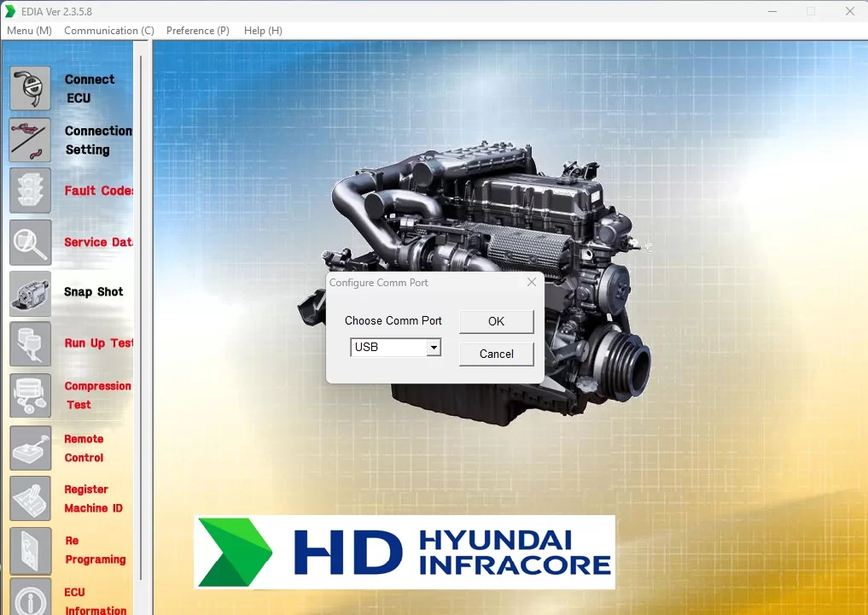The image size is (868, 615).
Task: Open the Communication (C) menu
Action: pyautogui.click(x=109, y=31)
